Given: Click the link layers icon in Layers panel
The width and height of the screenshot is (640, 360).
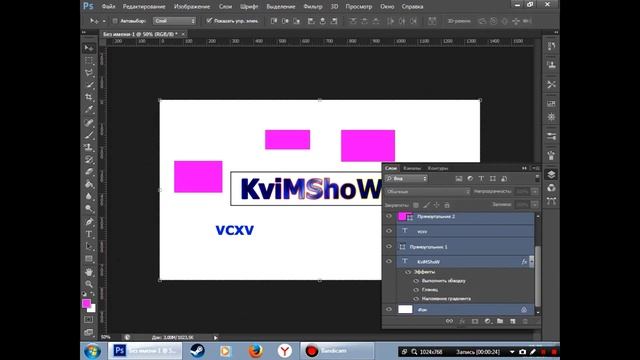Looking at the screenshot, I should (x=449, y=321).
